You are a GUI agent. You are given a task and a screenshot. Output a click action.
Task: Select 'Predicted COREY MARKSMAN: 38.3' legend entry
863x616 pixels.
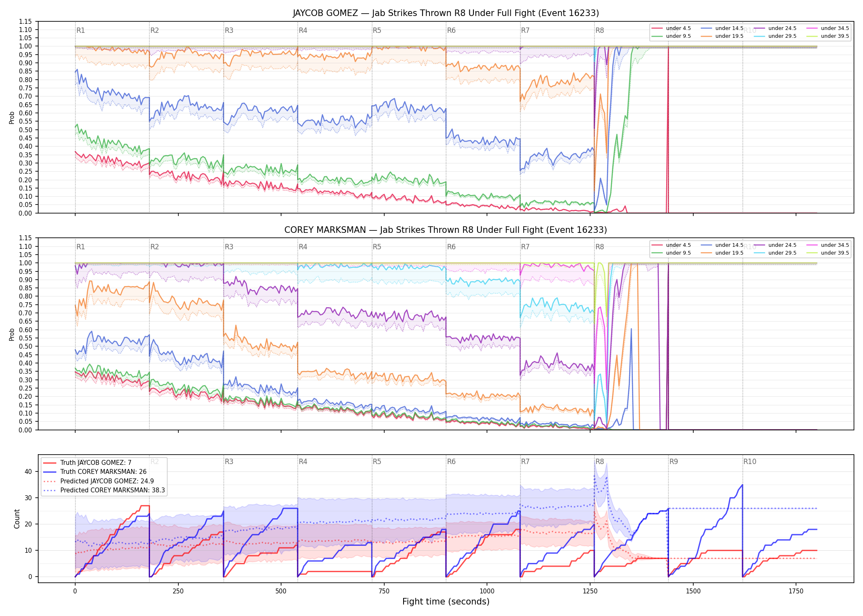(104, 490)
